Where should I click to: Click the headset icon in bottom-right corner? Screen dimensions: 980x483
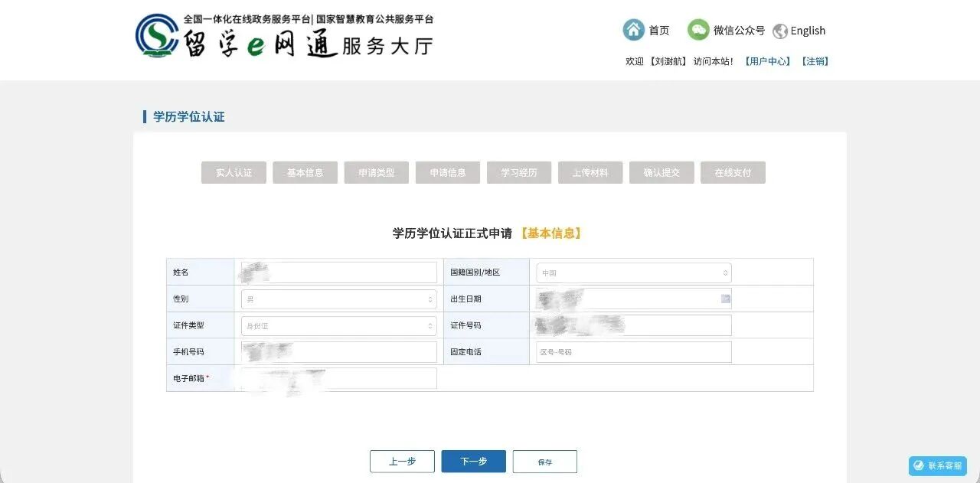(x=918, y=465)
